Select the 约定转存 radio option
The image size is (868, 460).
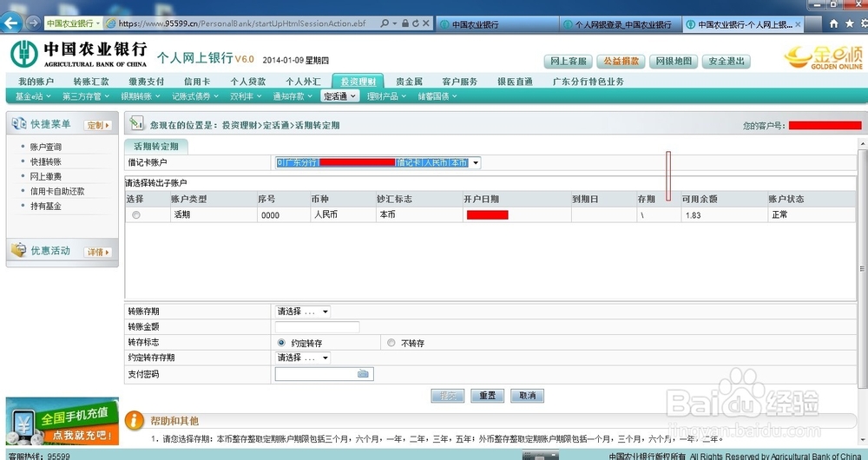(281, 343)
